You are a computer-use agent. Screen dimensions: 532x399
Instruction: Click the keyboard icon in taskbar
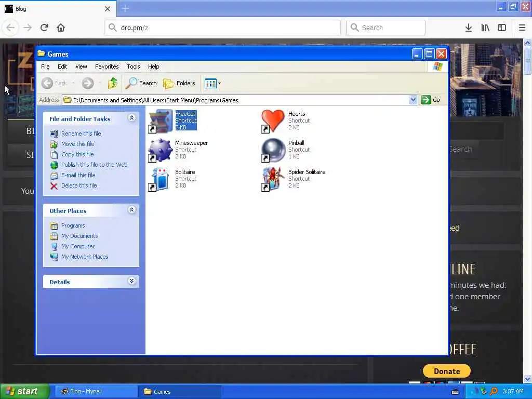pos(455,392)
